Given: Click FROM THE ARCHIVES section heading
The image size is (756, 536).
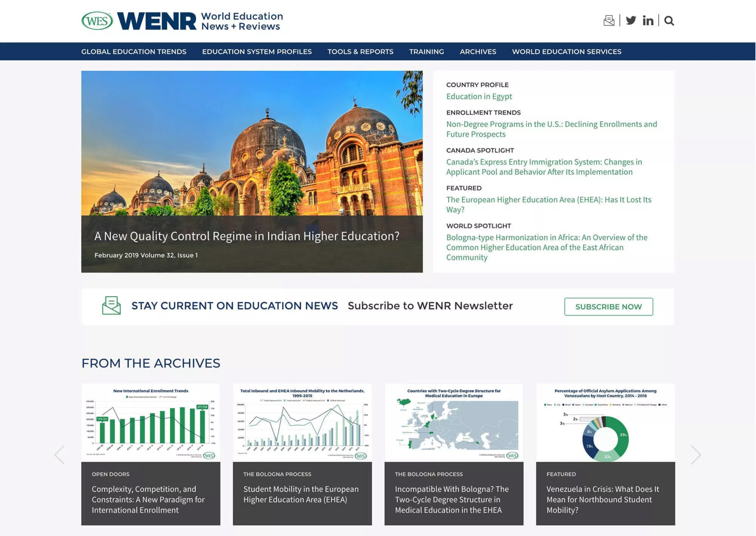Looking at the screenshot, I should (x=150, y=363).
